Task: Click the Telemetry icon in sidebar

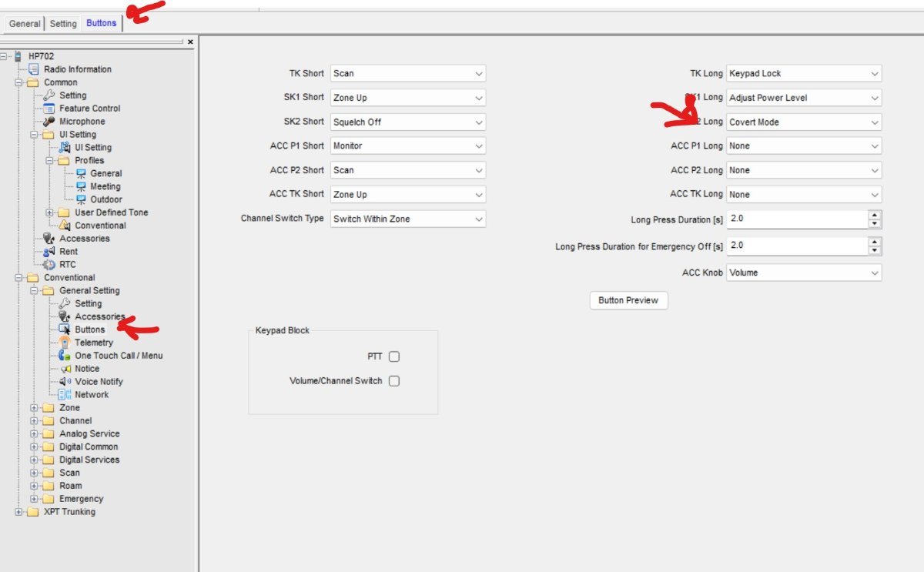Action: pyautogui.click(x=65, y=343)
